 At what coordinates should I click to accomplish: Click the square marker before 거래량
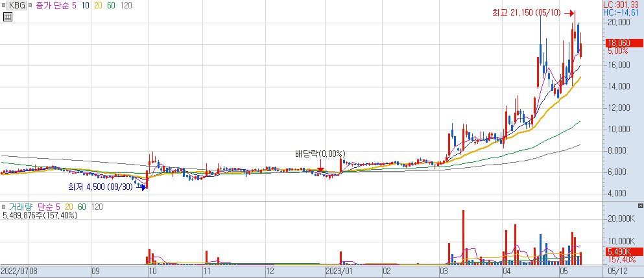(4, 206)
